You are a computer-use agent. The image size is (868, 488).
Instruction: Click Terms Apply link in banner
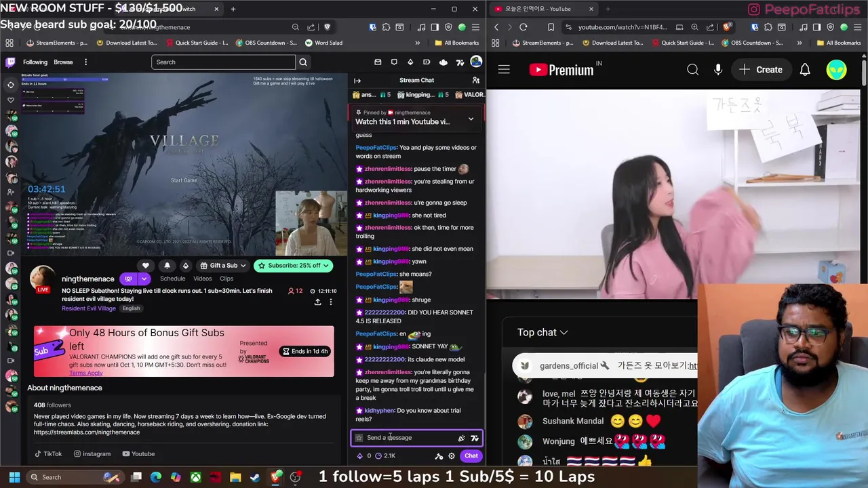point(85,373)
